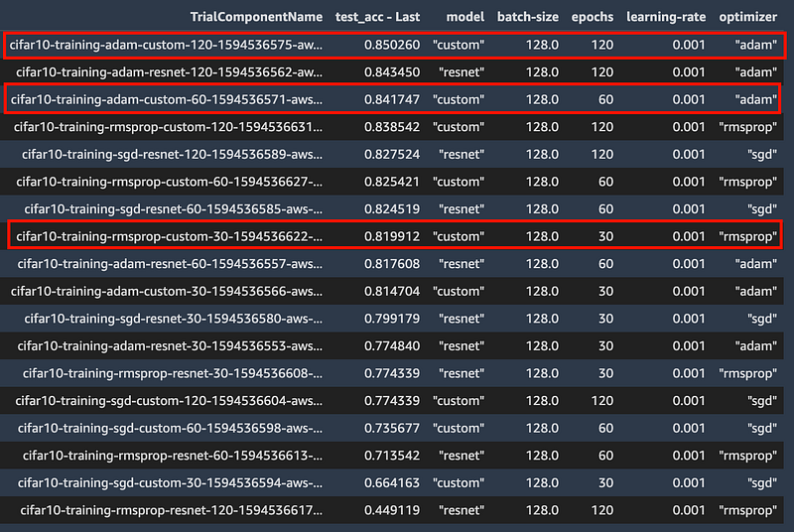Open the cifar10-training-adam-resnet-120 trial name

point(165,71)
